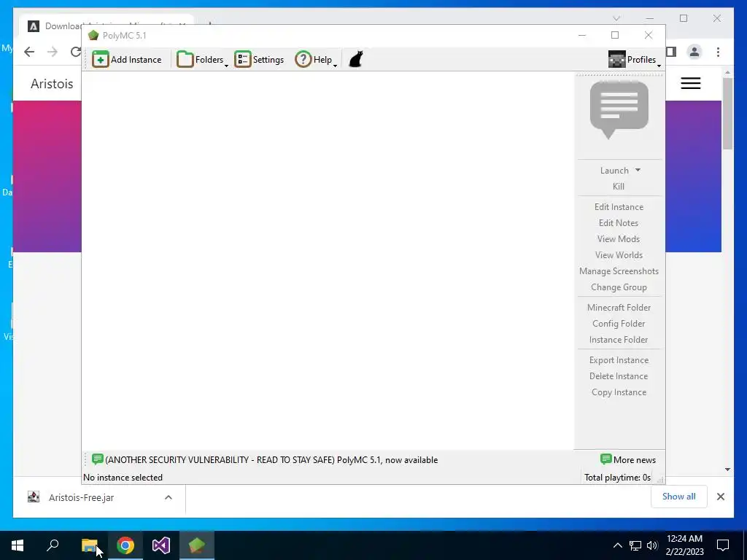The image size is (747, 560).
Task: Open Chrome side panel icon
Action: point(671,52)
